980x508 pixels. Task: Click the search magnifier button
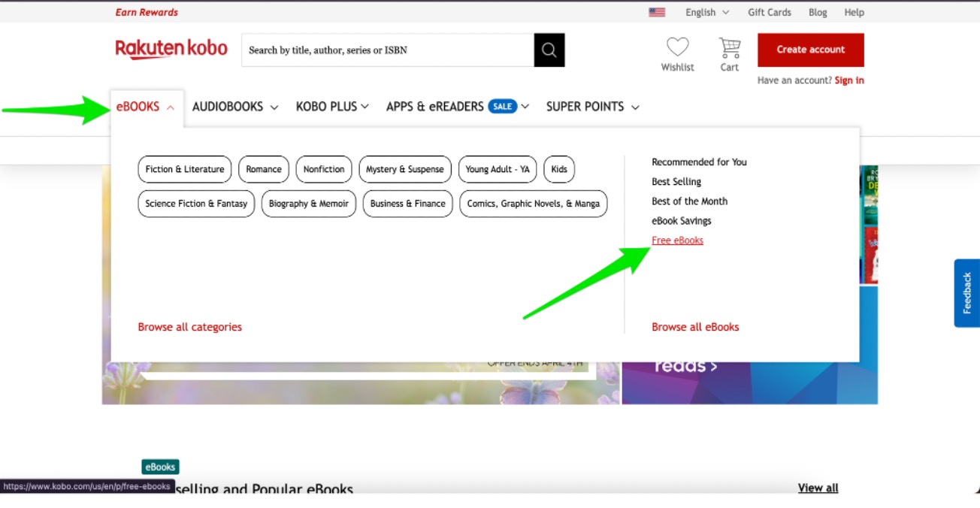pos(549,50)
